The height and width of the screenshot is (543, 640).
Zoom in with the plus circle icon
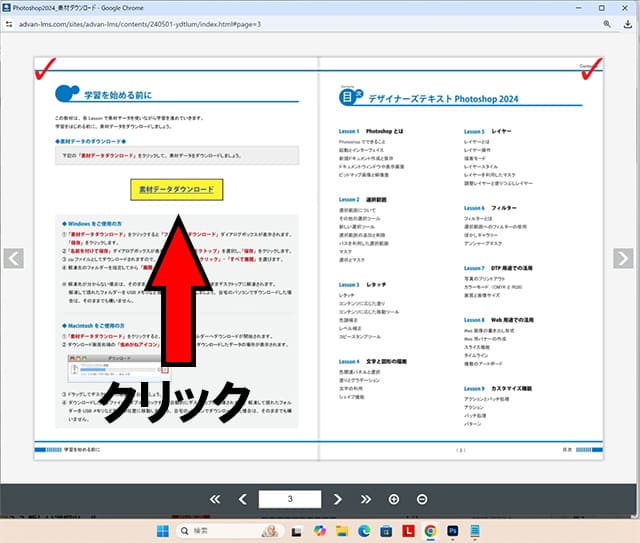394,499
